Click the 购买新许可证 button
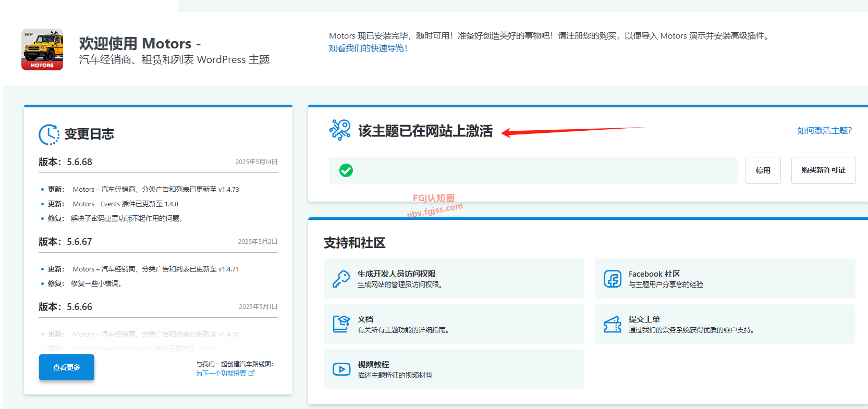 (824, 170)
